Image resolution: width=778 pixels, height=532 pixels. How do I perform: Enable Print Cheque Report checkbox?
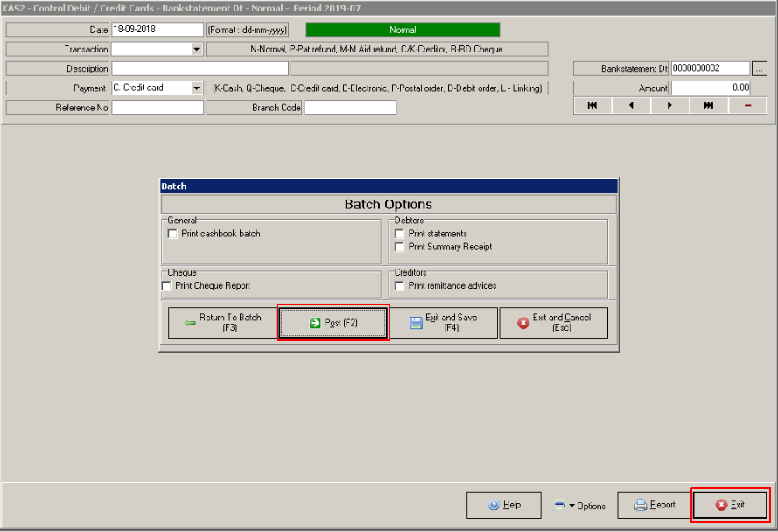pyautogui.click(x=167, y=286)
